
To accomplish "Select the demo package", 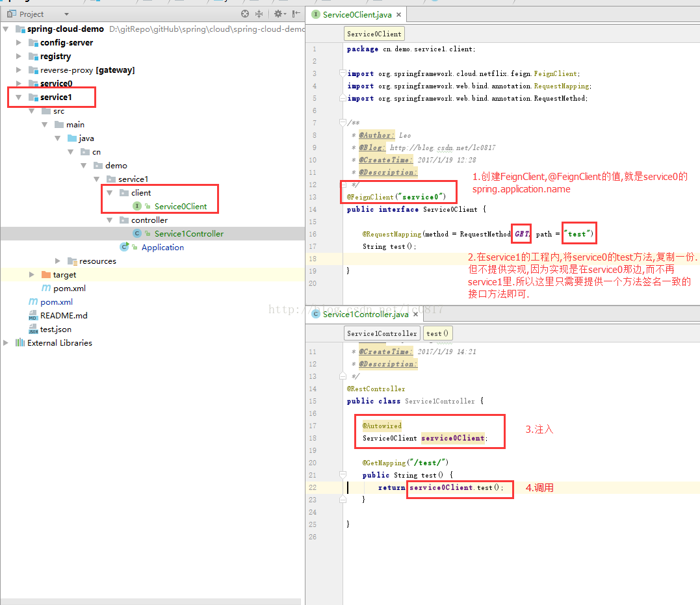I will [116, 166].
